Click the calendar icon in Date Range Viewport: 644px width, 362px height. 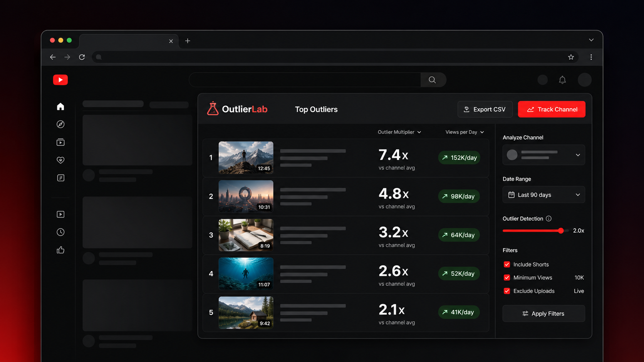pos(512,195)
